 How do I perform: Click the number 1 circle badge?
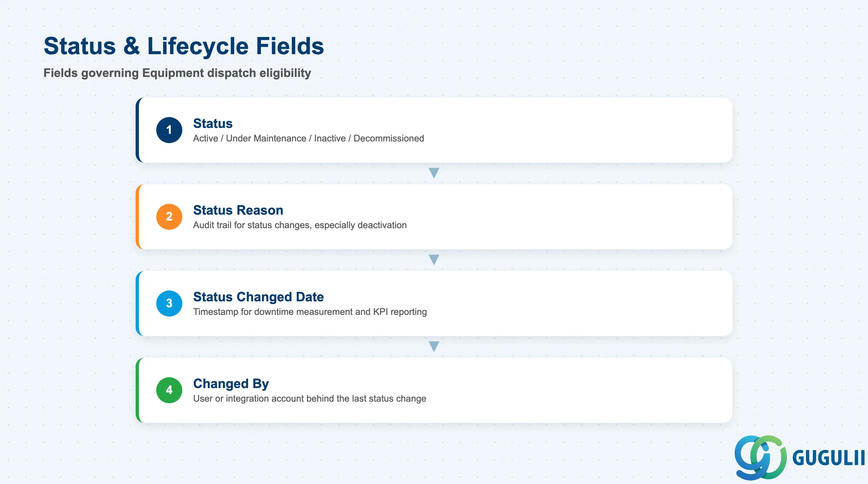tap(169, 130)
